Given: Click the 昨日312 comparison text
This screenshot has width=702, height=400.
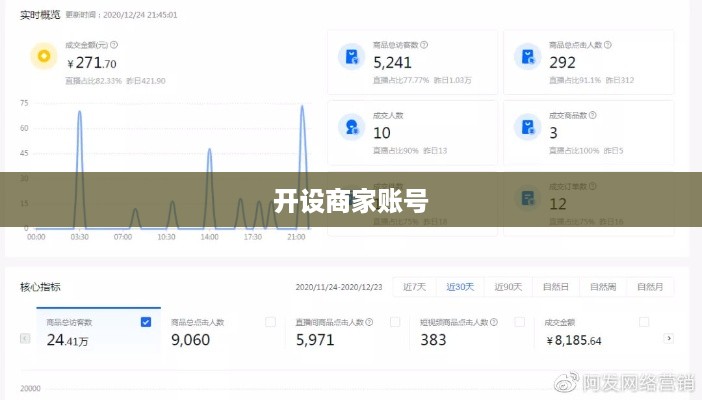Looking at the screenshot, I should click(x=620, y=80).
